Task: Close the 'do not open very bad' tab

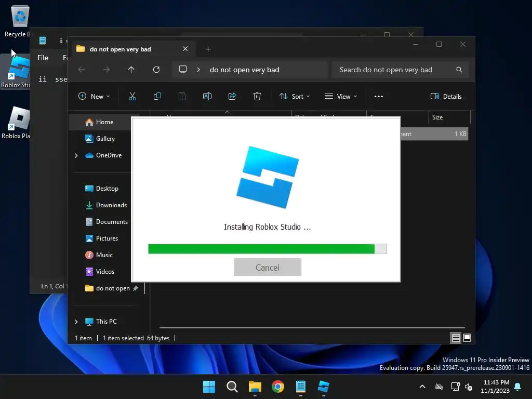Action: tap(185, 49)
